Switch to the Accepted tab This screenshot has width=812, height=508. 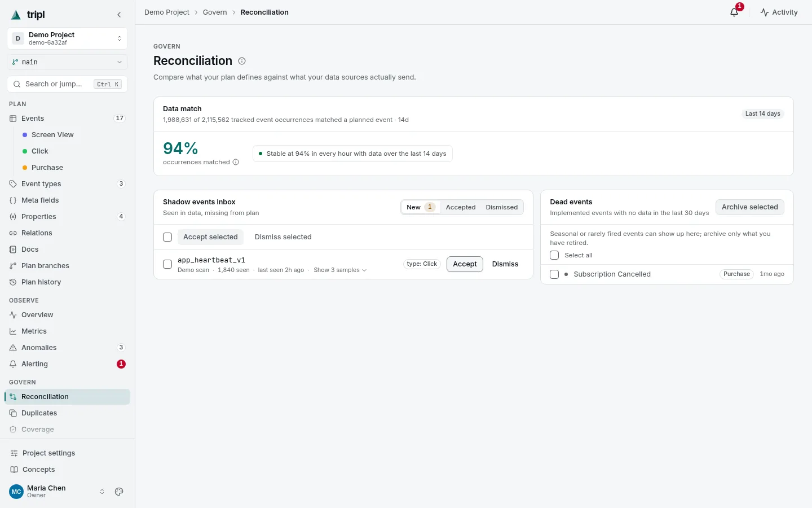(461, 207)
